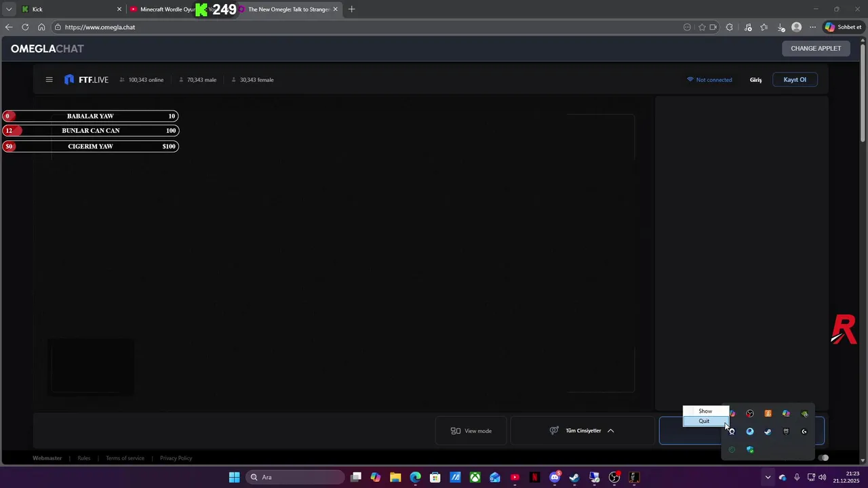Select Show in the tray context menu

click(x=705, y=411)
